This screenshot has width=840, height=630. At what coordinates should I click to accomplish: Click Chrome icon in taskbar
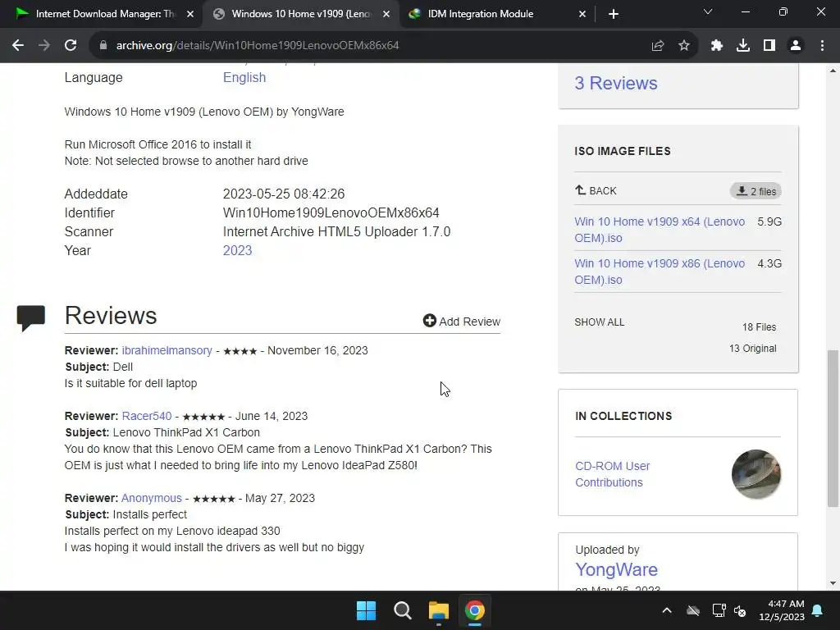(x=475, y=610)
